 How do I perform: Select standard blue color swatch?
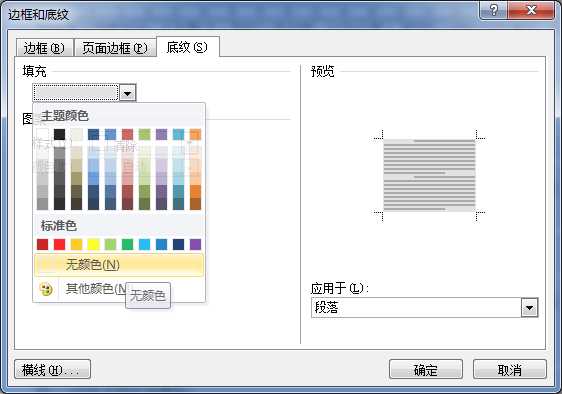click(x=161, y=245)
